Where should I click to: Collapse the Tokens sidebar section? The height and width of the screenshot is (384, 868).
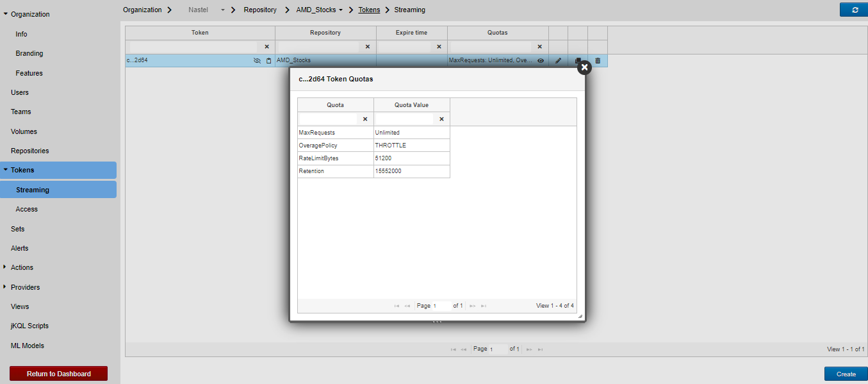6,170
